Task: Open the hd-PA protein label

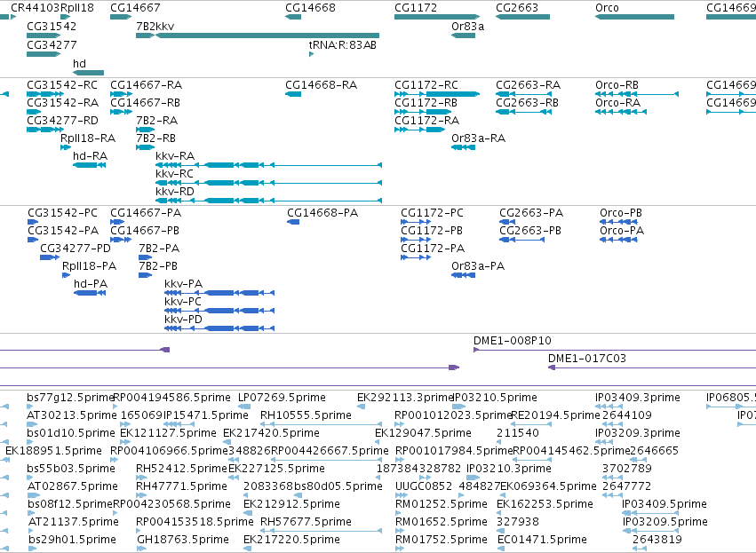Action: pyautogui.click(x=91, y=284)
